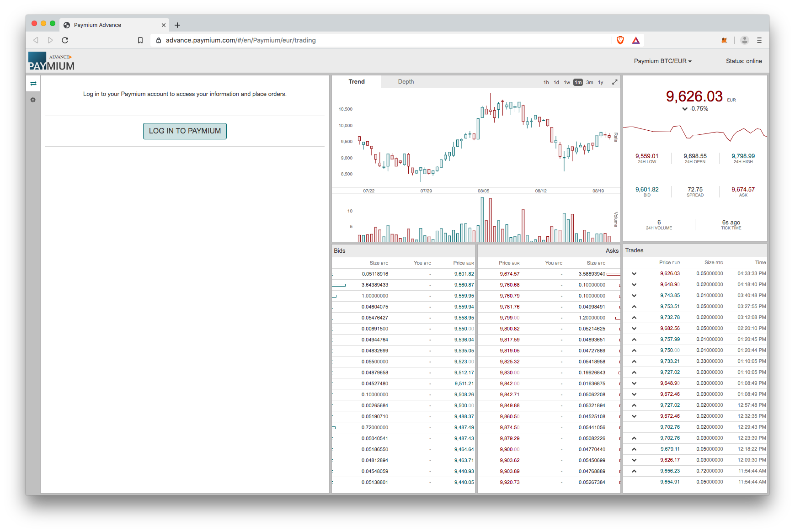
Task: Open a new browser tab
Action: 177,25
